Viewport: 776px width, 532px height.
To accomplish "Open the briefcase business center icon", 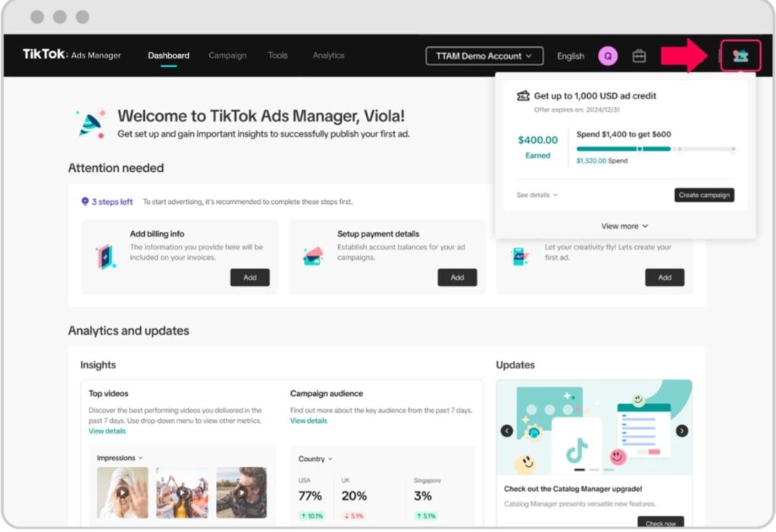I will 639,56.
